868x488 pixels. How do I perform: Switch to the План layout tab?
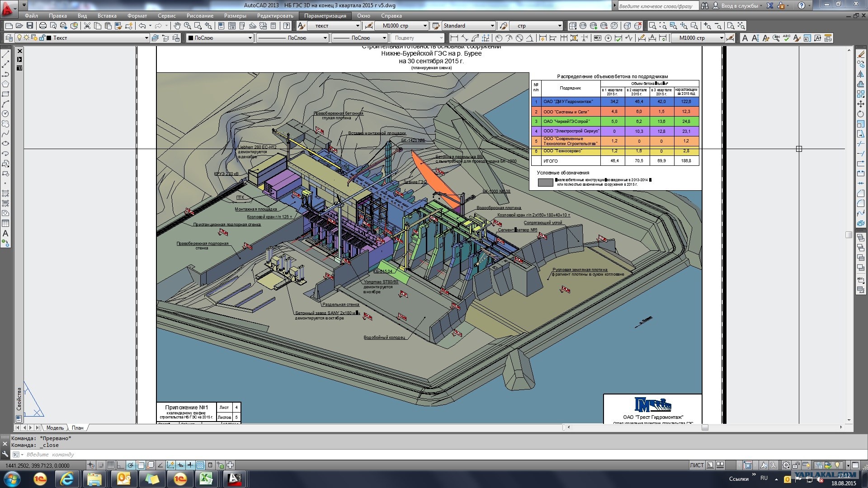(x=78, y=428)
